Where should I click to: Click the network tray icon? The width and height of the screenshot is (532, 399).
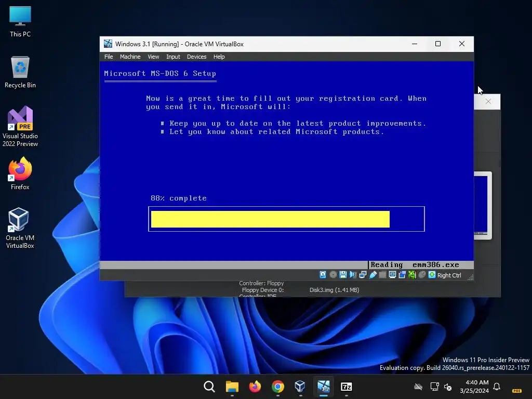click(434, 387)
